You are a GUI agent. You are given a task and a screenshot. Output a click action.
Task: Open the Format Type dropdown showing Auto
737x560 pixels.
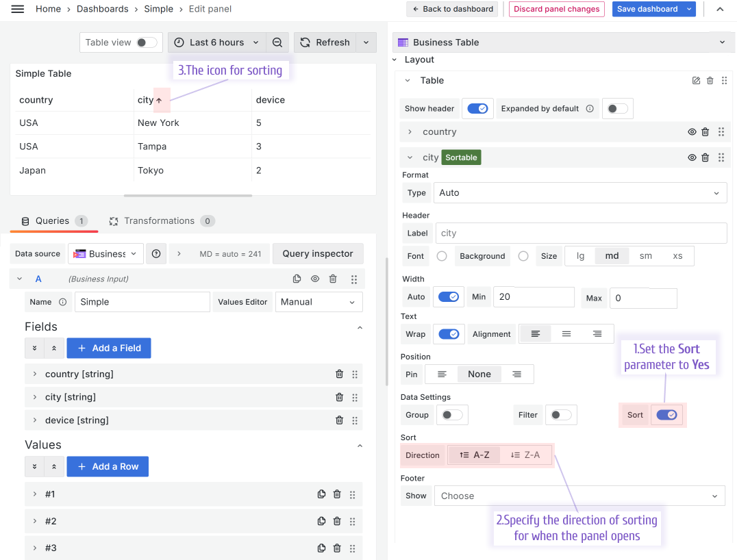[x=579, y=192]
